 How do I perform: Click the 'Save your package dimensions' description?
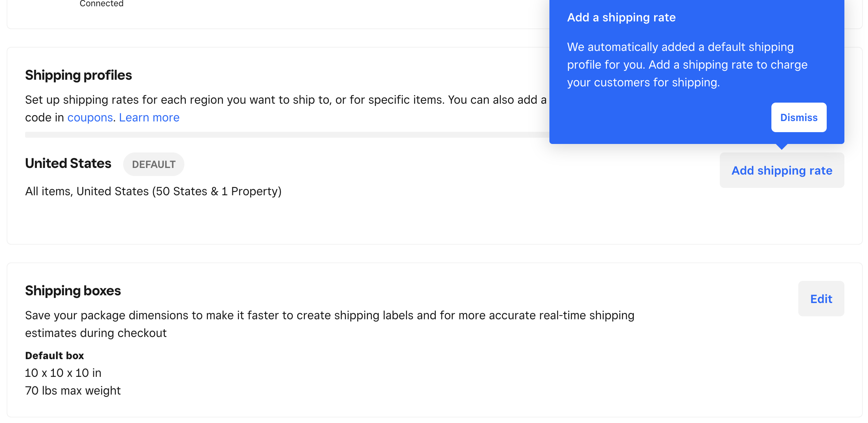(329, 316)
